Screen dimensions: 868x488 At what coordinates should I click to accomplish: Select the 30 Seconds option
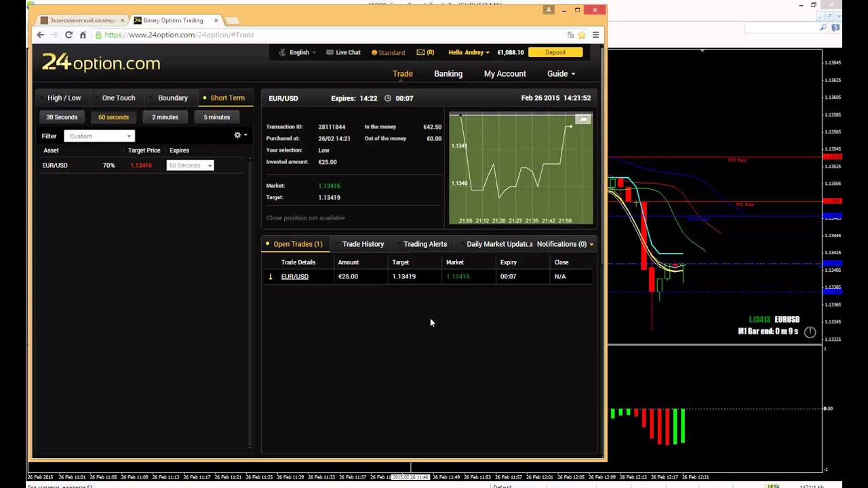click(62, 117)
